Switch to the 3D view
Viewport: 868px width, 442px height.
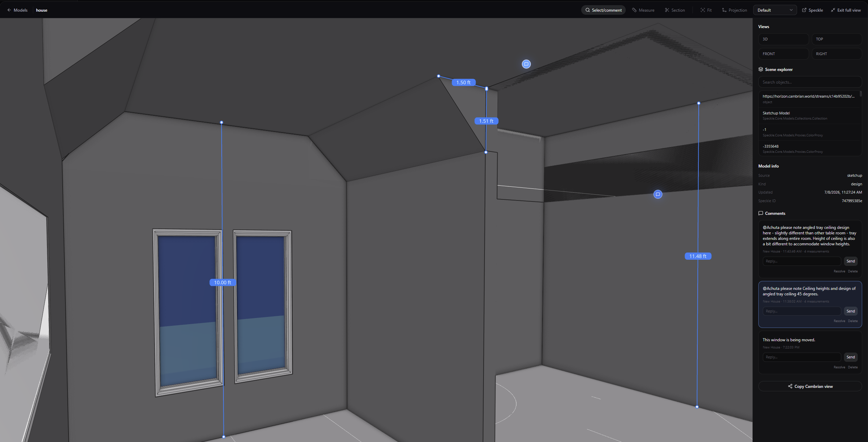pyautogui.click(x=783, y=39)
